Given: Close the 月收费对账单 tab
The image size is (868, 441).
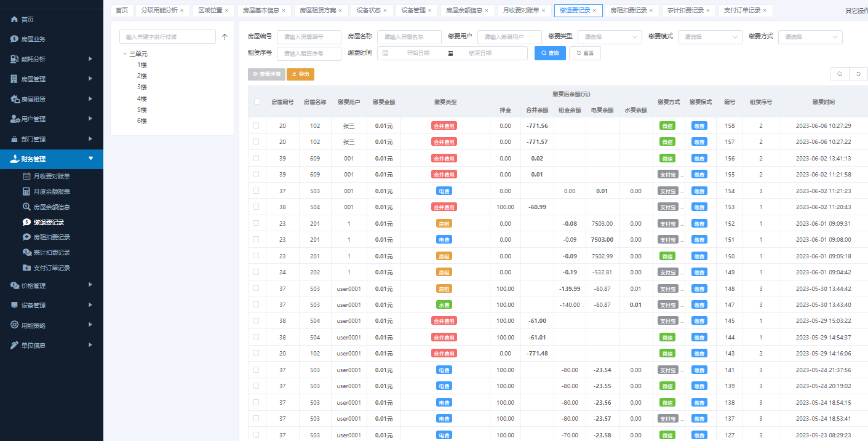Looking at the screenshot, I should 543,10.
